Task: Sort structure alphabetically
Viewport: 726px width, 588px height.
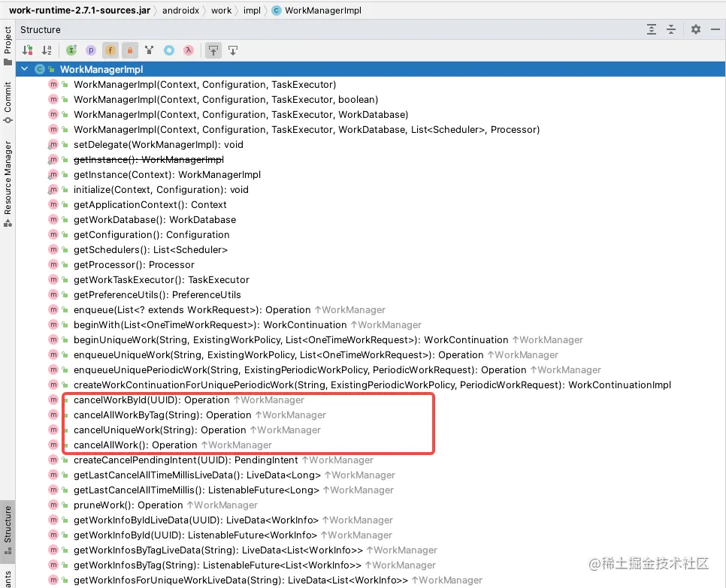Action: (47, 50)
